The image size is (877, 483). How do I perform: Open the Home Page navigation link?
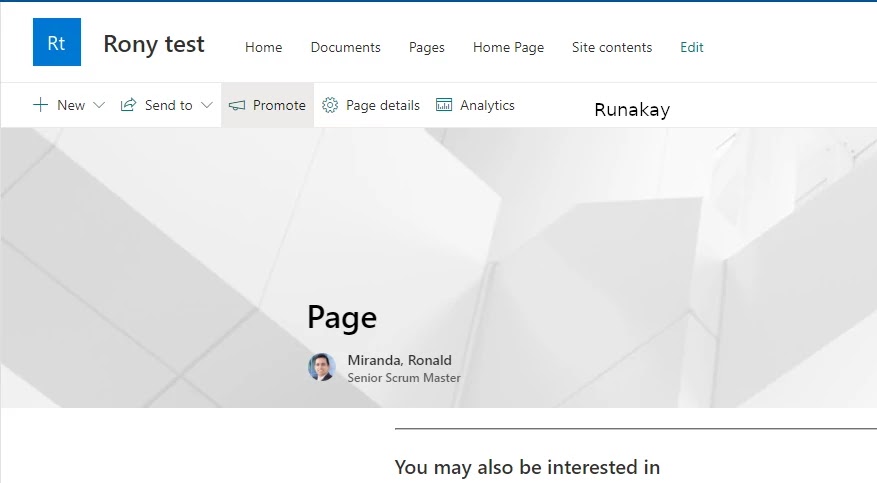coord(508,48)
